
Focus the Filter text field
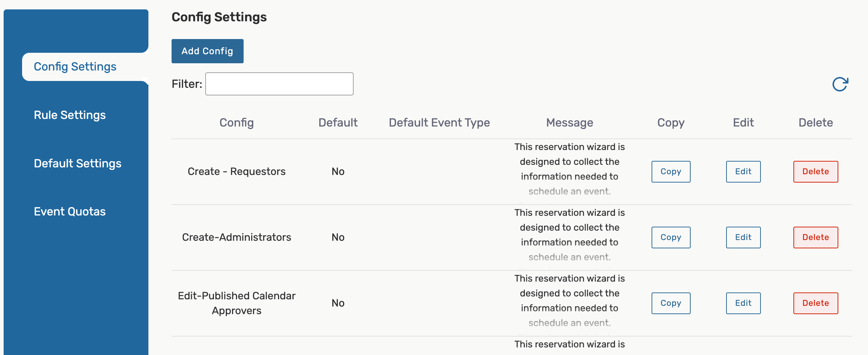tap(279, 84)
